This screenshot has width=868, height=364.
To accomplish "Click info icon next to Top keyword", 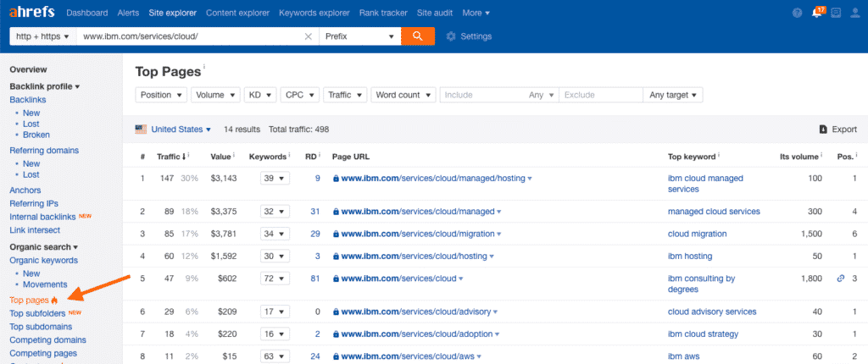I will pyautogui.click(x=719, y=156).
